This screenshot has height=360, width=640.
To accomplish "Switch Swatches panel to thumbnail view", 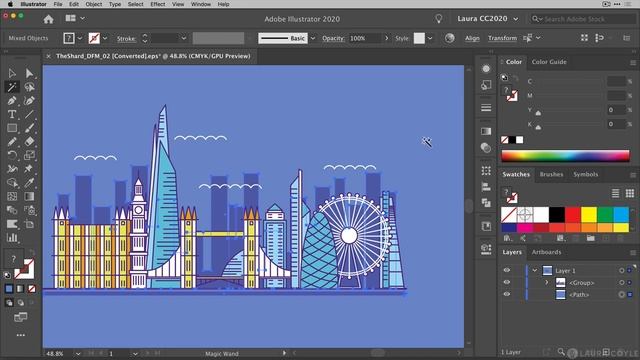I will tap(629, 193).
